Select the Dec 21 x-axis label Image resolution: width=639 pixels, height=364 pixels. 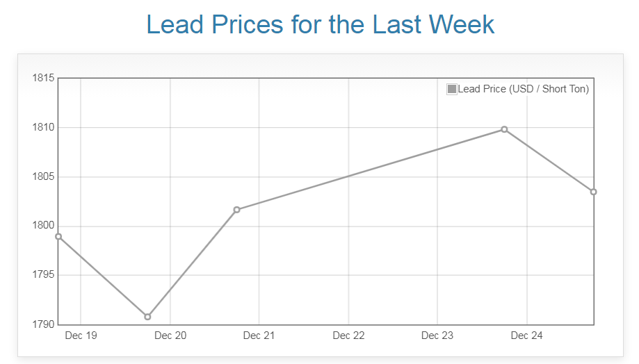(259, 336)
